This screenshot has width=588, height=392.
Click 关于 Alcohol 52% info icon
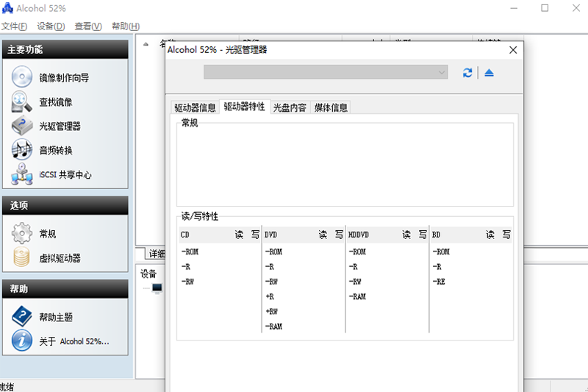[x=22, y=341]
